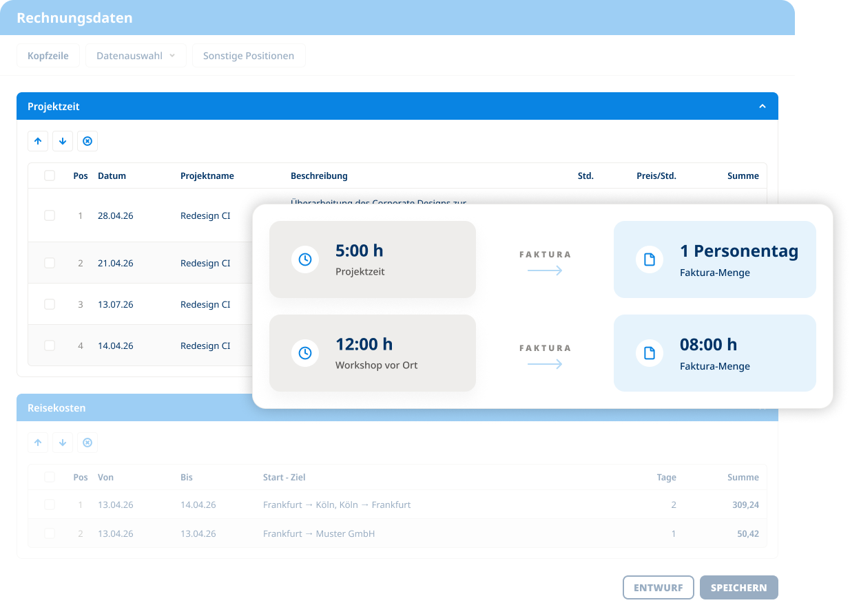Click the sum value 50,42
Viewport: 850px width, 616px height.
[748, 533]
